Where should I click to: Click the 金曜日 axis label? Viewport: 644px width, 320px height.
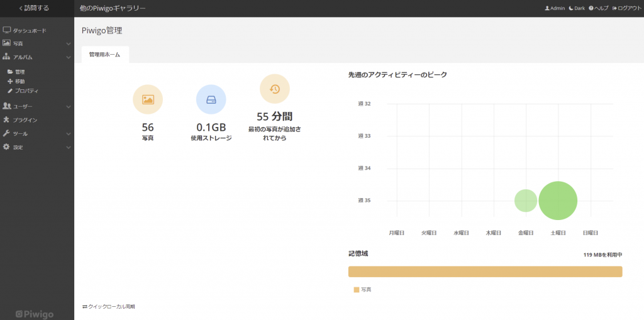click(526, 233)
